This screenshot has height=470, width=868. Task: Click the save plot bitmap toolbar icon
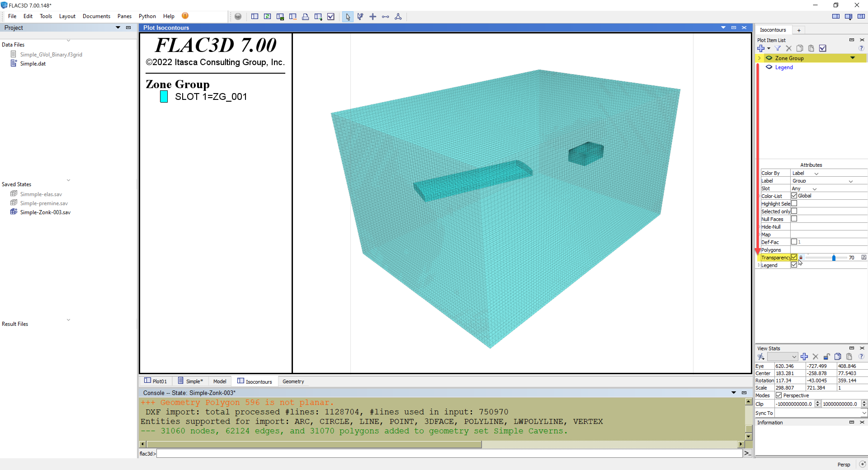point(280,16)
